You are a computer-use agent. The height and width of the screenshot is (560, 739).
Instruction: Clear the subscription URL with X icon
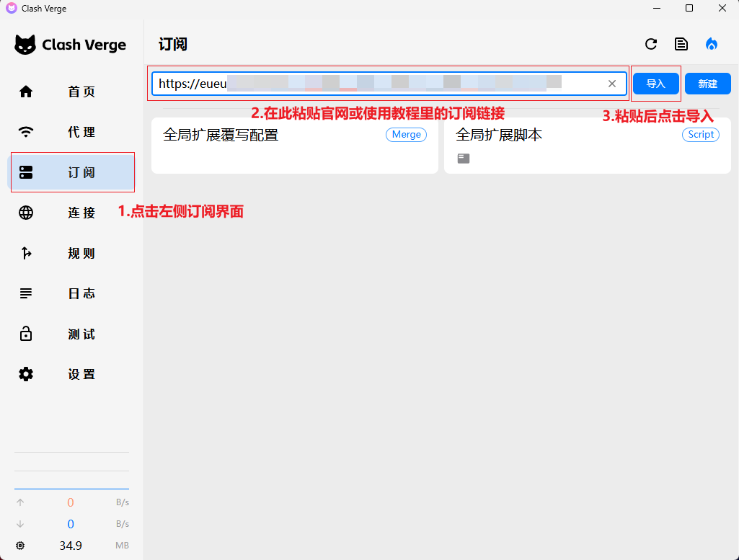pyautogui.click(x=612, y=84)
